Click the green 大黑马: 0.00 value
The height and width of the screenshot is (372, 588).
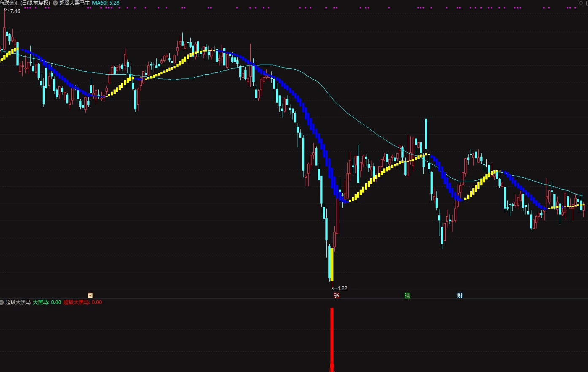[47, 302]
